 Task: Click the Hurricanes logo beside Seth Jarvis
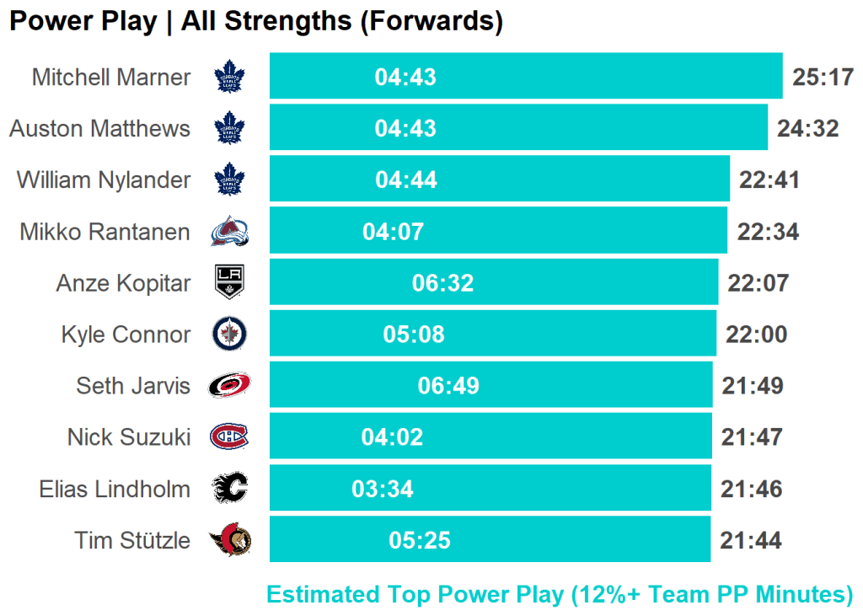pyautogui.click(x=228, y=386)
